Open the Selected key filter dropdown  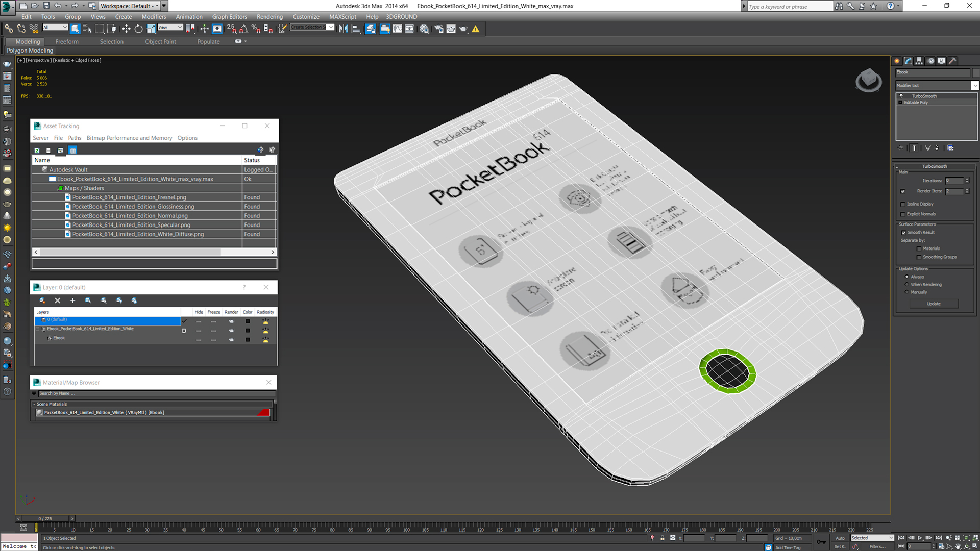(x=872, y=538)
